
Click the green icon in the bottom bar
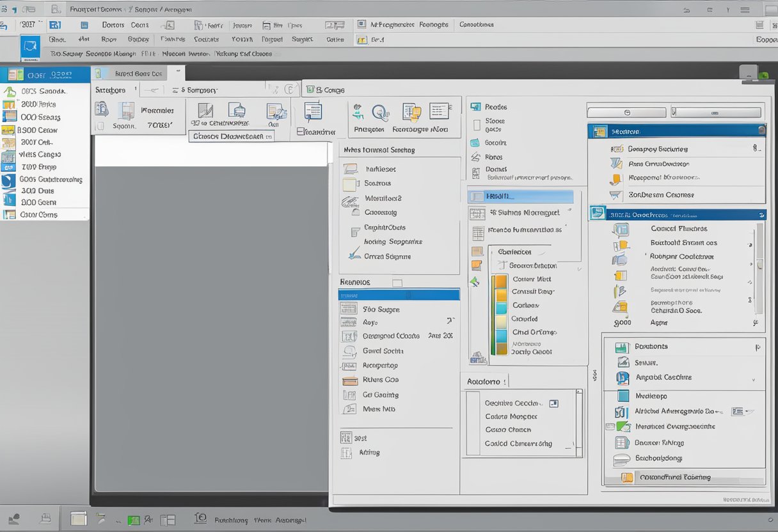tap(133, 520)
